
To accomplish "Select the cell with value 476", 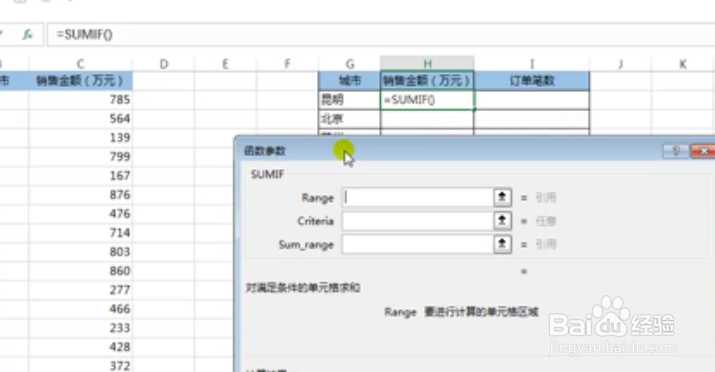I will click(80, 214).
